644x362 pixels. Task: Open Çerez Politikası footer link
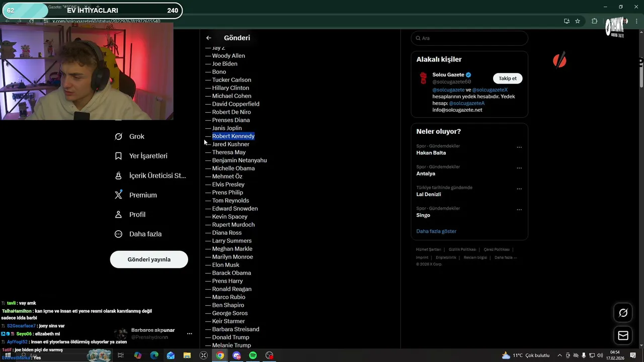pos(497,249)
